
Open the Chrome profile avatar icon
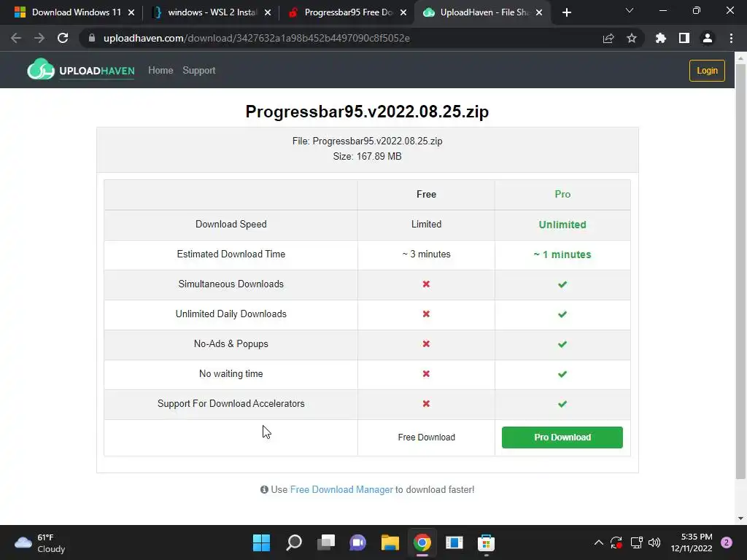708,38
